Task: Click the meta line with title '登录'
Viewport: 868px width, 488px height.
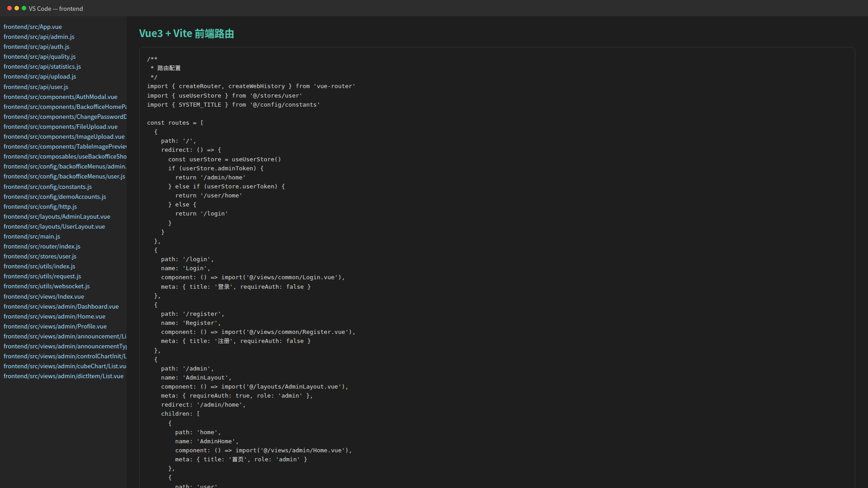Action: click(x=236, y=286)
